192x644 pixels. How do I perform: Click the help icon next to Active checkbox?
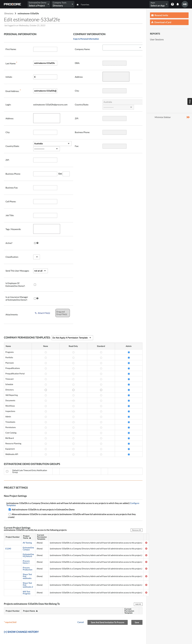pos(38,243)
